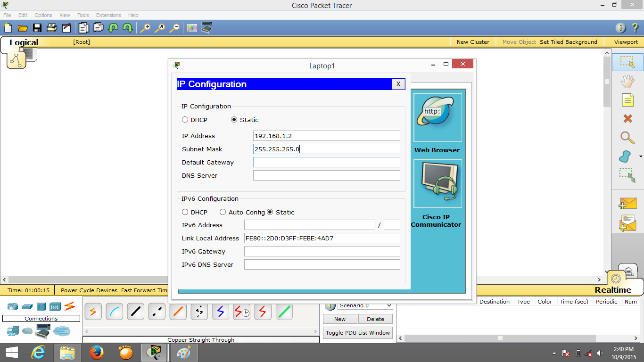Screen dimensions: 644x362
Task: Open the Extensions menu
Action: [108, 15]
